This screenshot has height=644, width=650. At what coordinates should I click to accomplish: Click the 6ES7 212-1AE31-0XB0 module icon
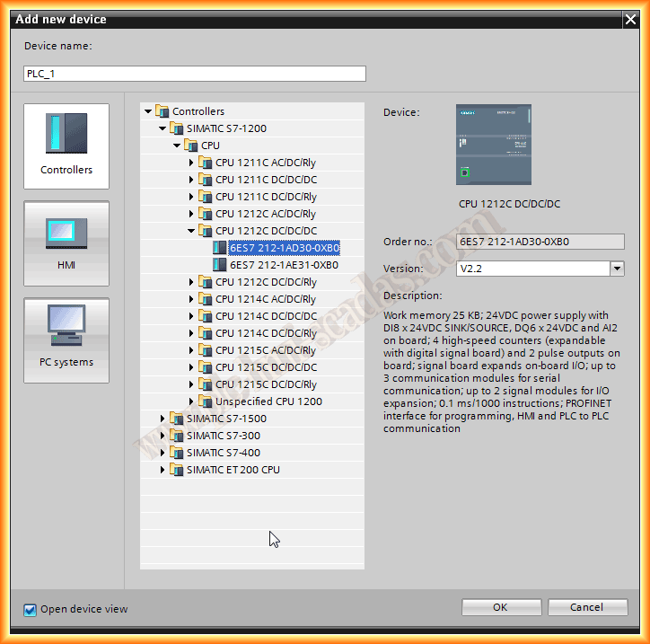(220, 265)
